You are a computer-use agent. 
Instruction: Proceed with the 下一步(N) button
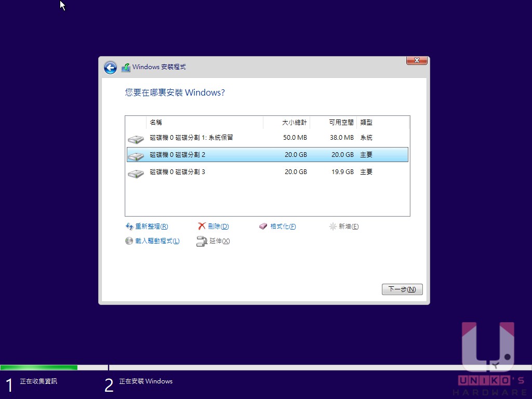tap(402, 289)
